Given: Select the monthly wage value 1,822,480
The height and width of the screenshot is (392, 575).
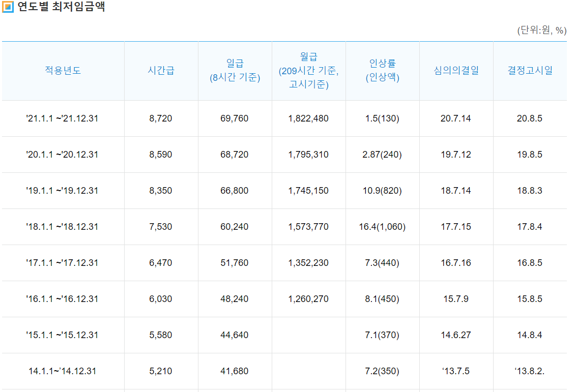Looking at the screenshot, I should point(308,118).
